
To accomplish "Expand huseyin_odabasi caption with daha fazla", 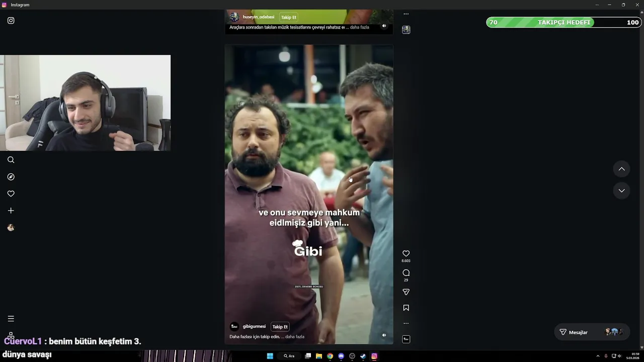I will tap(360, 27).
